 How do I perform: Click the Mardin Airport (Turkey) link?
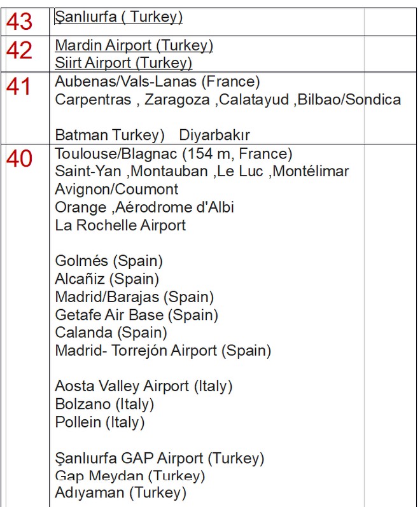[x=134, y=46]
